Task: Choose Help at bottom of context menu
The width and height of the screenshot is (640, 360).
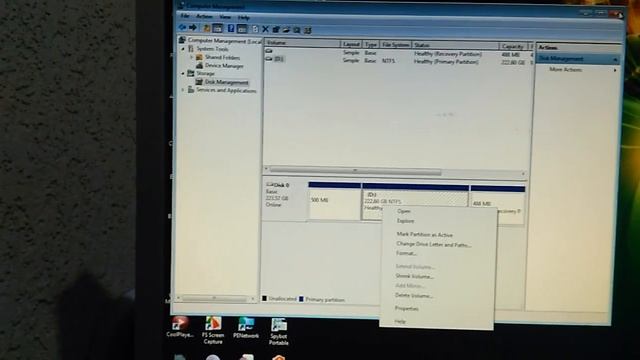Action: 400,322
